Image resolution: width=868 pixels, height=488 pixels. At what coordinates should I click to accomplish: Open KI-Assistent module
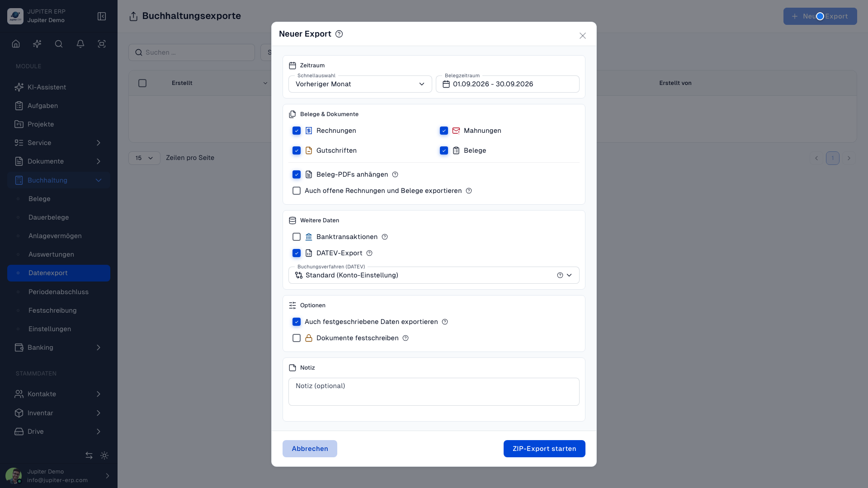tap(59, 87)
